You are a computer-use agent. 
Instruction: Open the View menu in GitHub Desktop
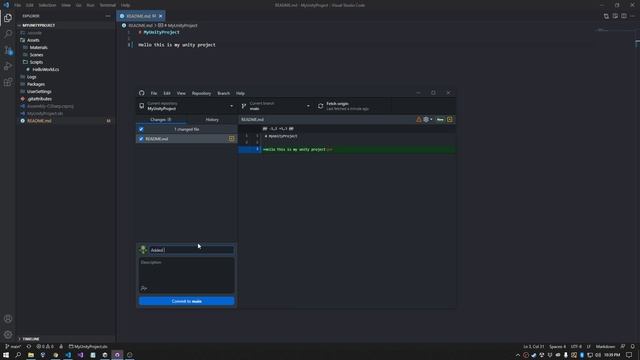[181, 93]
